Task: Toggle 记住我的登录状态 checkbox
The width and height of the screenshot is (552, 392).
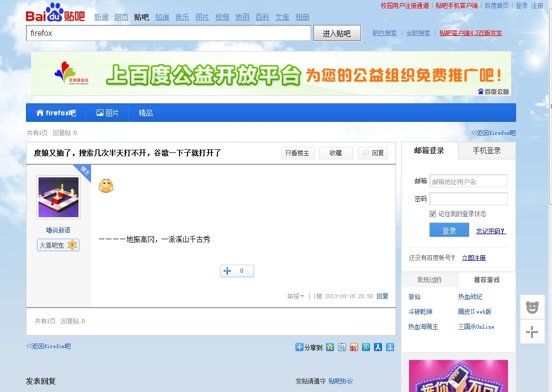Action: [x=432, y=214]
